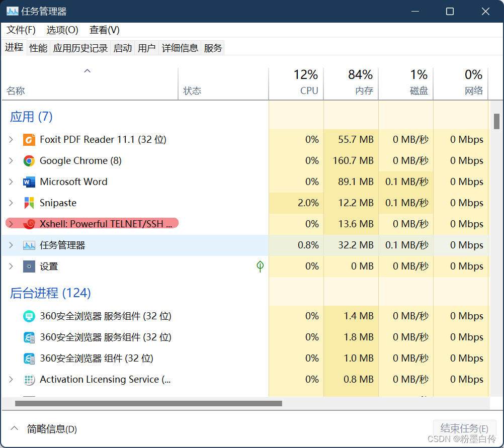Select Google Chrome (8) row name

point(80,161)
